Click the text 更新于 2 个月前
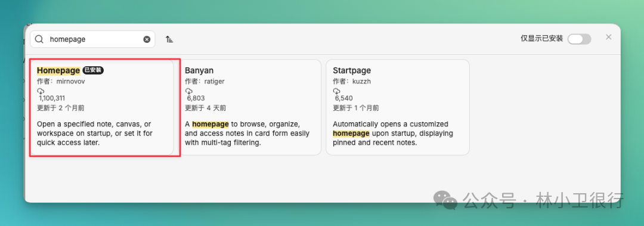 (x=61, y=108)
